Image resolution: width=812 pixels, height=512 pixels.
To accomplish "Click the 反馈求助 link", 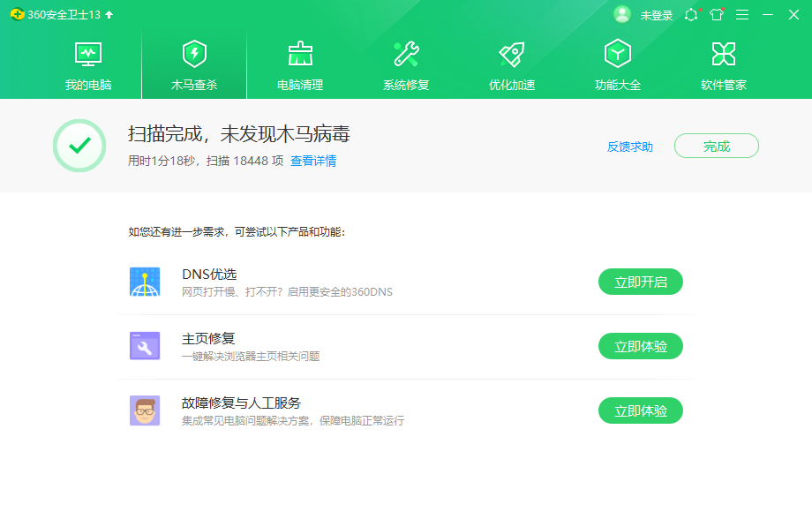I will (629, 147).
